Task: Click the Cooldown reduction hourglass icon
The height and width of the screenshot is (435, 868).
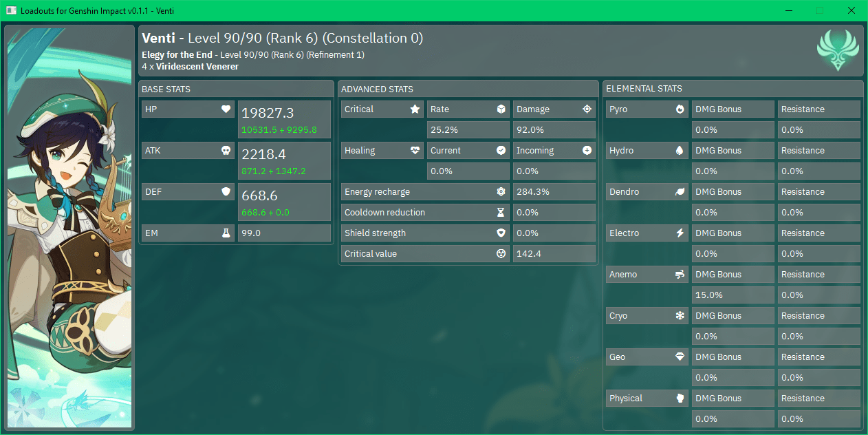Action: 501,213
